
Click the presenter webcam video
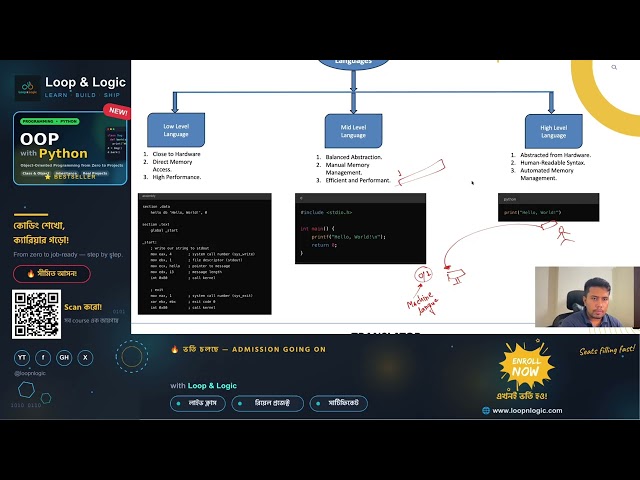(587, 297)
